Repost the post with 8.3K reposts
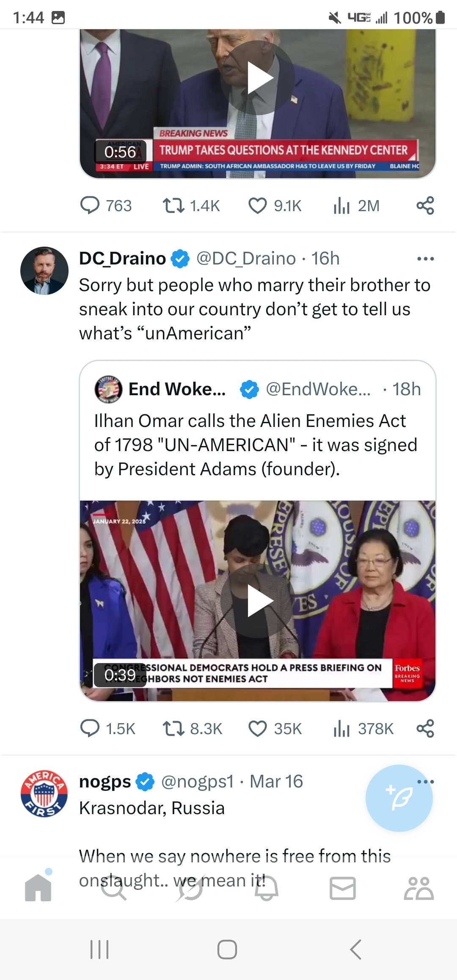This screenshot has height=980, width=457. [x=173, y=728]
